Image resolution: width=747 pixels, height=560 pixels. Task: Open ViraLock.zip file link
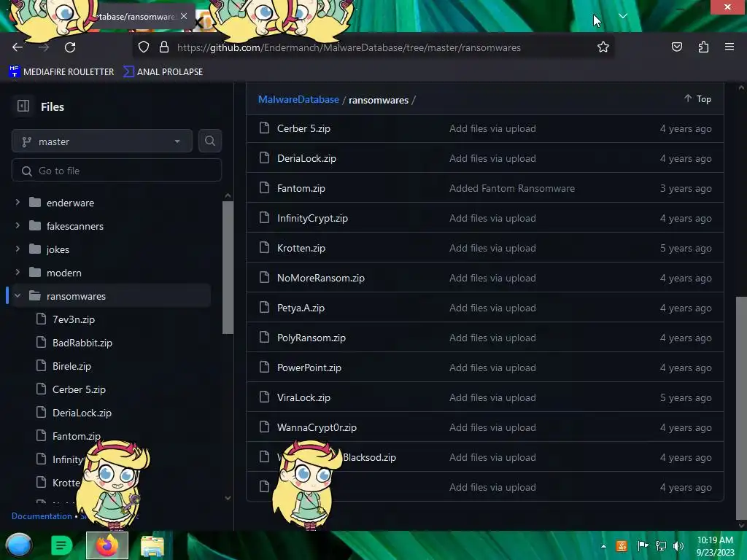coord(303,397)
